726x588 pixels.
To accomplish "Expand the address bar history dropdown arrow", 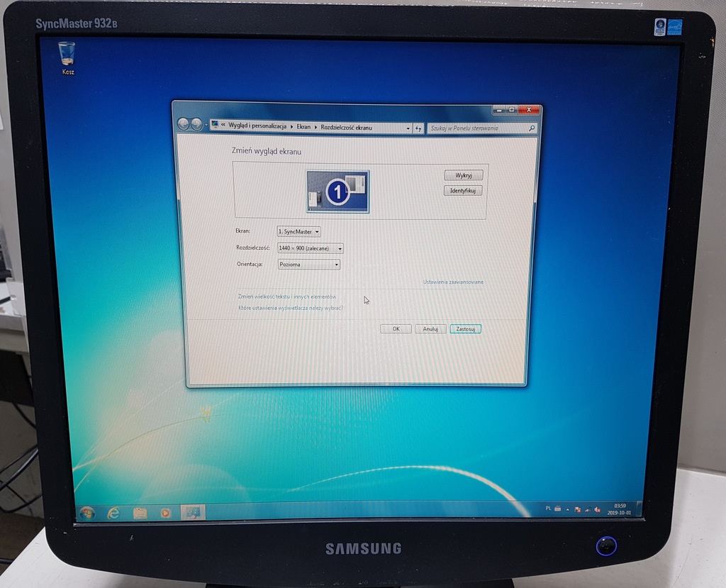I will (x=408, y=128).
